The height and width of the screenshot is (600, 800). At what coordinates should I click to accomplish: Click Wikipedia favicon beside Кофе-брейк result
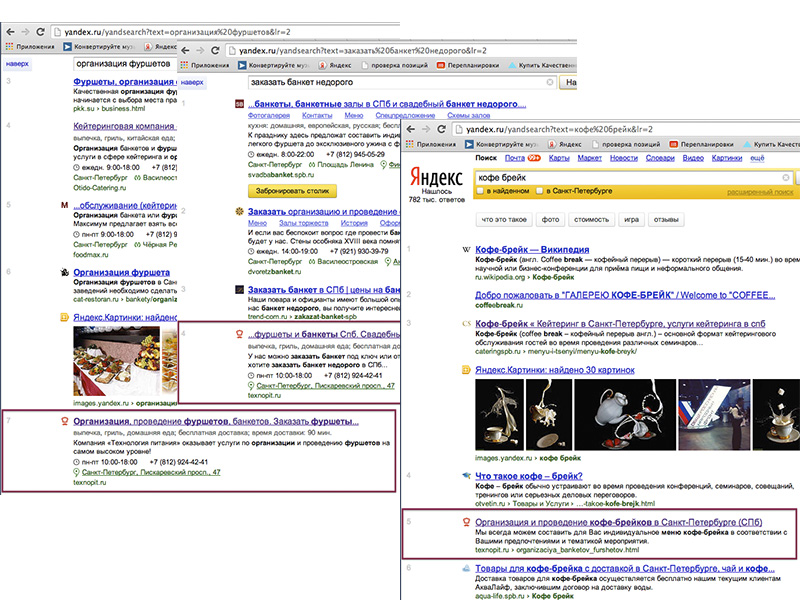[x=466, y=249]
